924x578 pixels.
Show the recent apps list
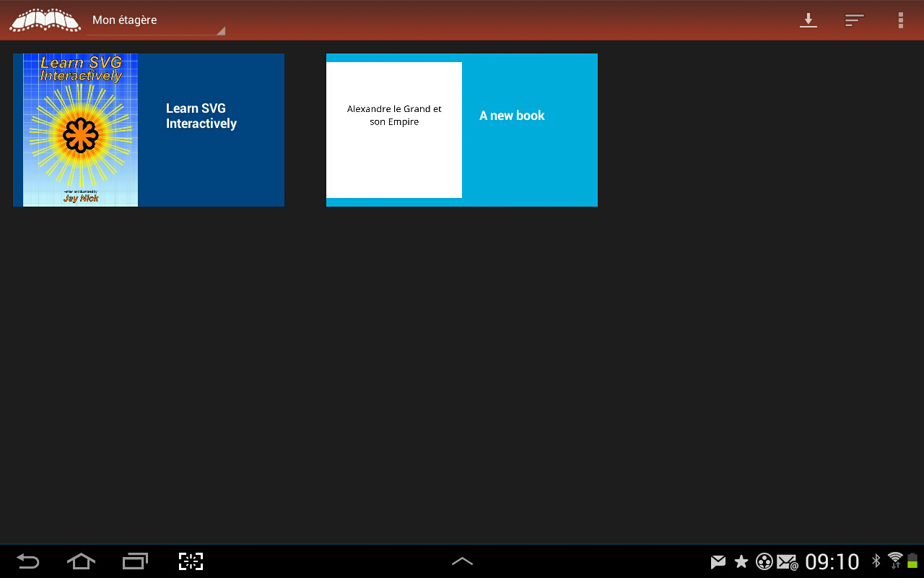point(135,561)
